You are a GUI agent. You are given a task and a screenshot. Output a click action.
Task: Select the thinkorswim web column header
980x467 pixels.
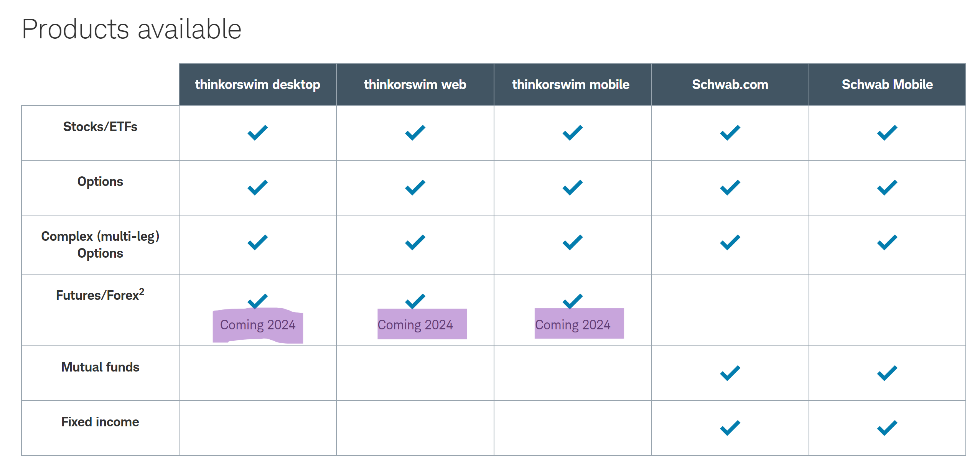point(415,84)
